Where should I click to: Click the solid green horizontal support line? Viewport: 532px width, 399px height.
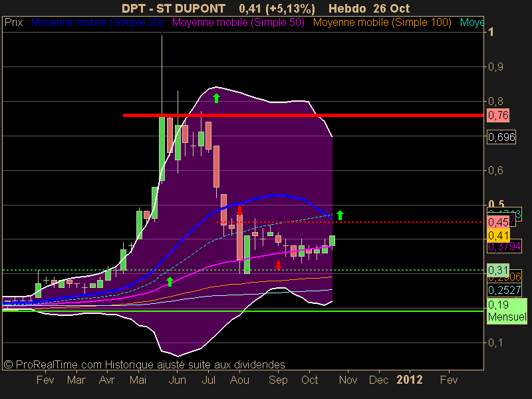(243, 311)
